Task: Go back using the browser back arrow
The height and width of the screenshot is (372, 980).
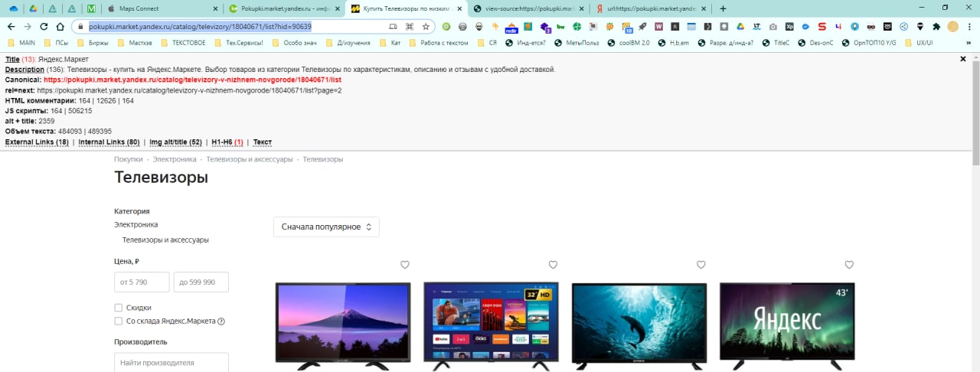Action: 11,26
